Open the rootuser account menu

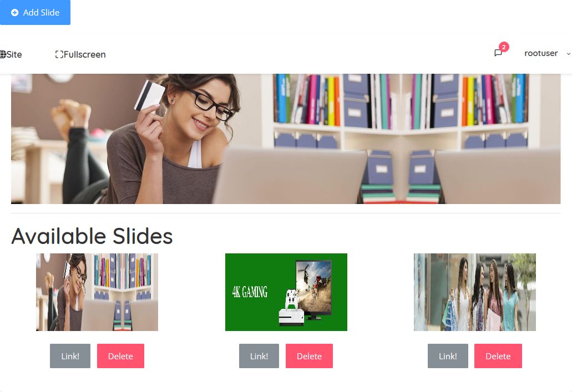541,53
